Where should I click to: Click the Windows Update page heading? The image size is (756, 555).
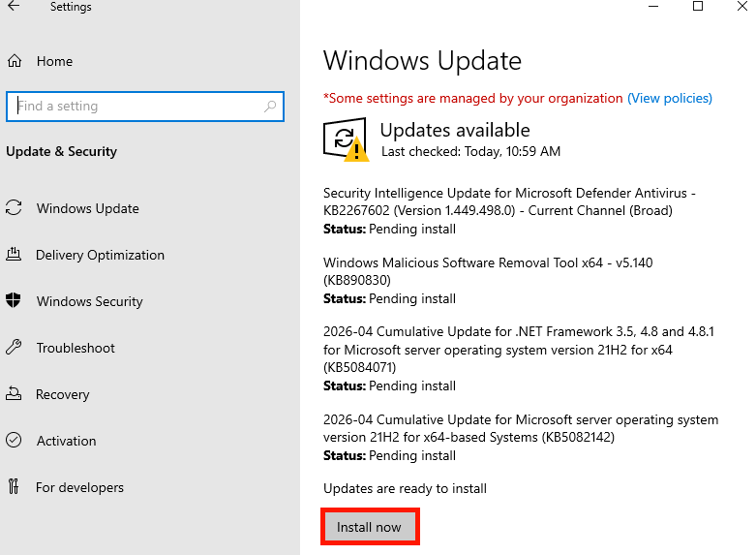[422, 61]
